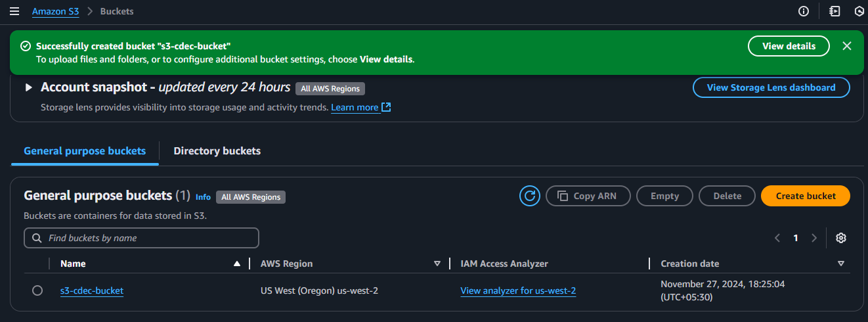Refresh the general purpose buckets list
The height and width of the screenshot is (322, 868).
click(529, 196)
